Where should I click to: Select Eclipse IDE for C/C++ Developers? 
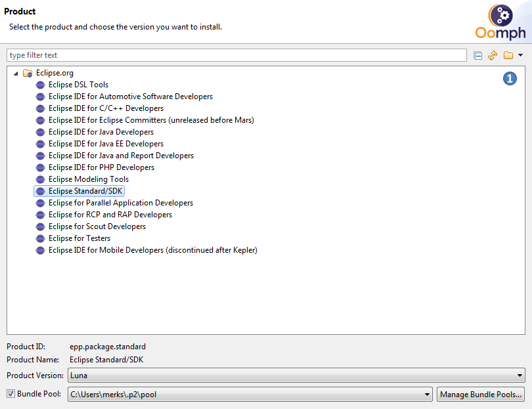(x=106, y=108)
